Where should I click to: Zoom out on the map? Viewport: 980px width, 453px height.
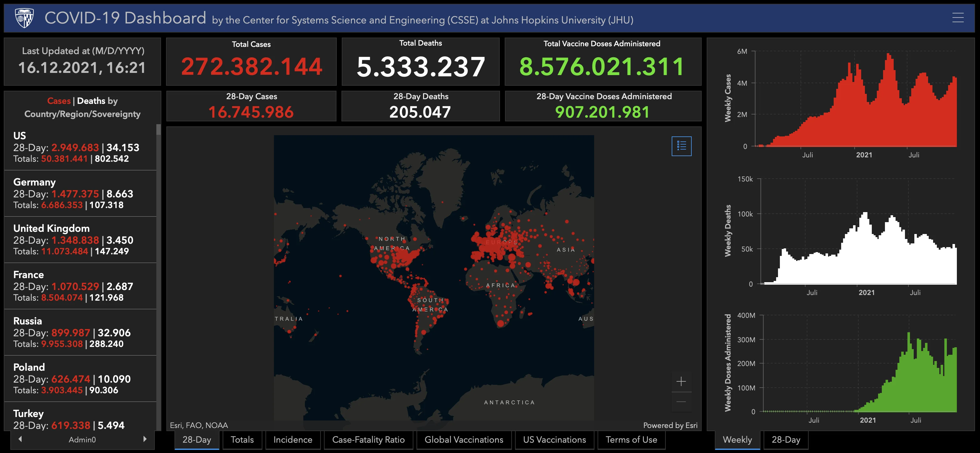tap(681, 402)
